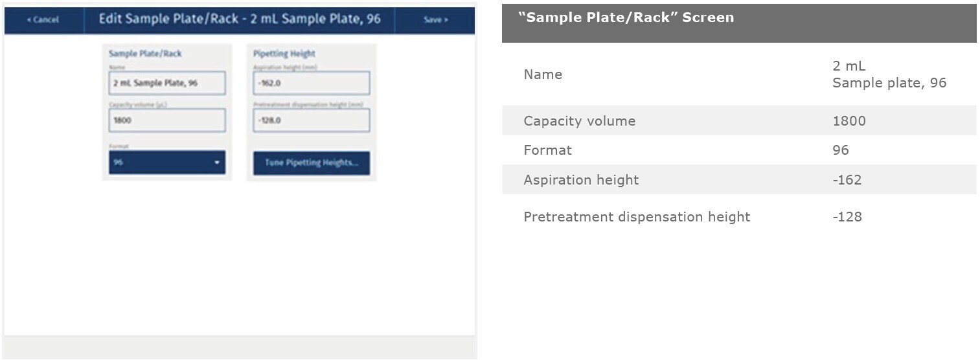
Task: Select the Capacity volume table row
Action: tap(580, 121)
